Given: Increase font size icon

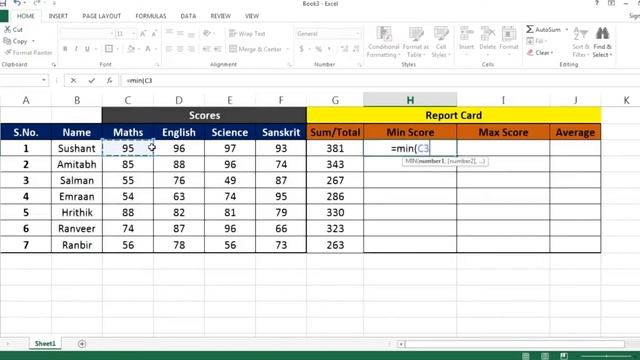Looking at the screenshot, I should coord(143,34).
